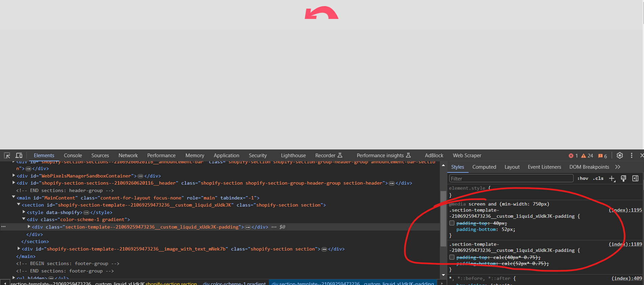Expand the WebPixelsManagerSandboxContainer div
Screen dimensions: 644x285
click(14, 175)
